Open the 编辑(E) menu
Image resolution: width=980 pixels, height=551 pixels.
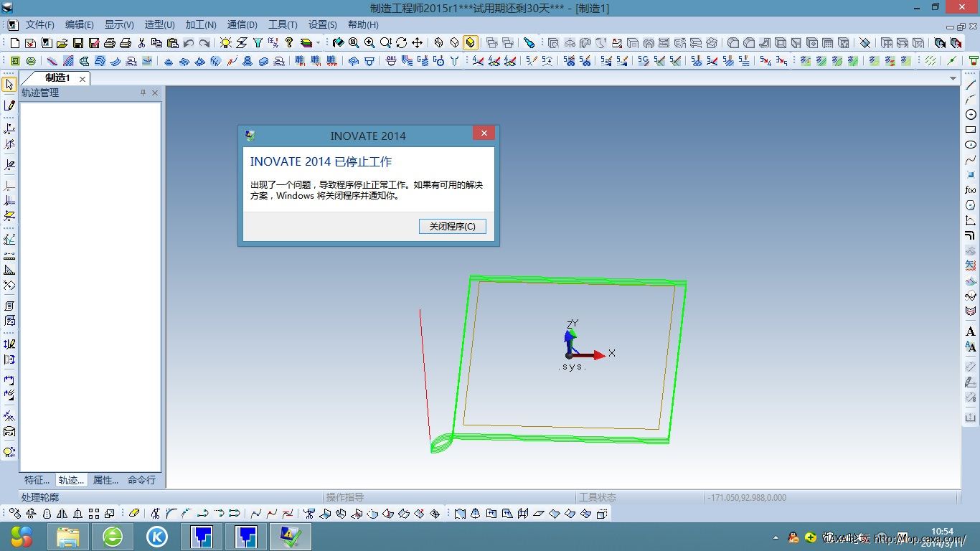click(x=80, y=24)
